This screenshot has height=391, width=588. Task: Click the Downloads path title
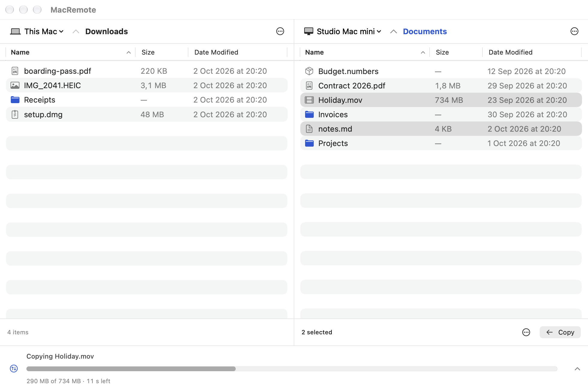pos(106,31)
